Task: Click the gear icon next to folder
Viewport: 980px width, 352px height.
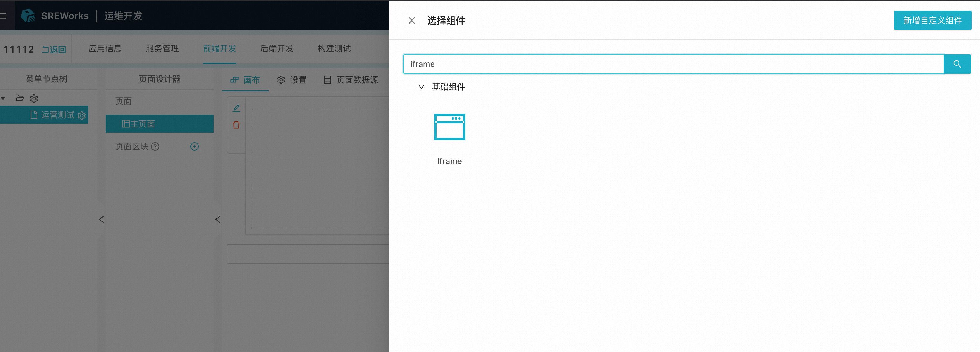Action: coord(34,99)
